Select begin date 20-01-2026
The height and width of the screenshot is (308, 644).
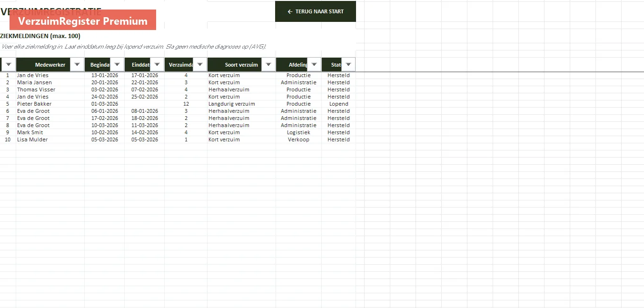click(105, 82)
